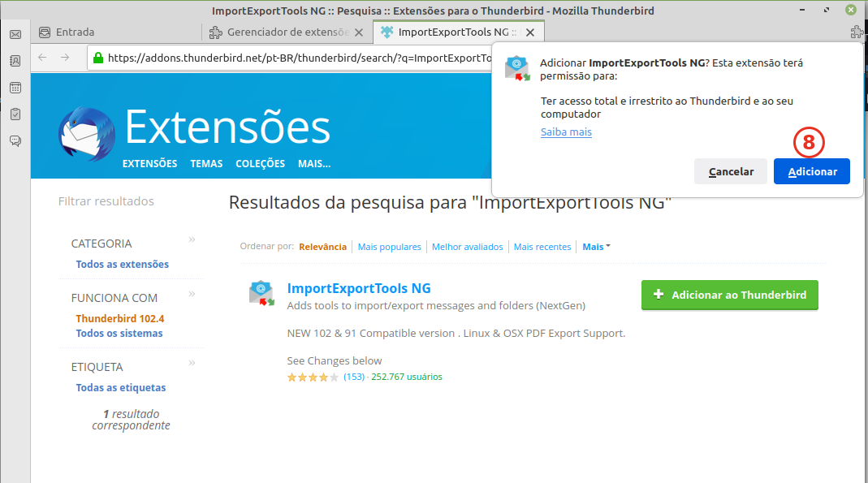Go forward with the right arrow button

pyautogui.click(x=65, y=58)
